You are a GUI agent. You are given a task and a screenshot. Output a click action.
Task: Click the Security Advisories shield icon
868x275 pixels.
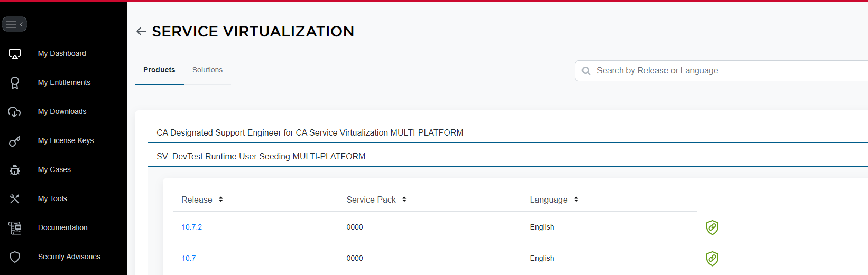(15, 257)
